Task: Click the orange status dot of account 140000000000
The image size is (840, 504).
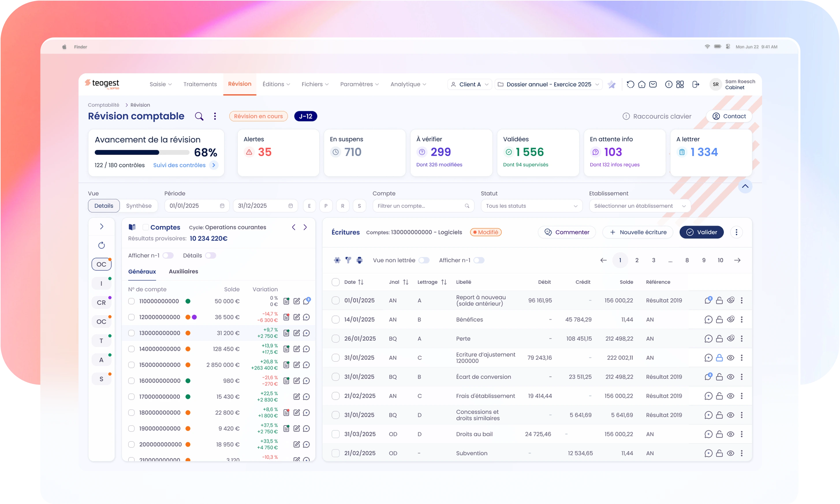Action: click(x=188, y=349)
